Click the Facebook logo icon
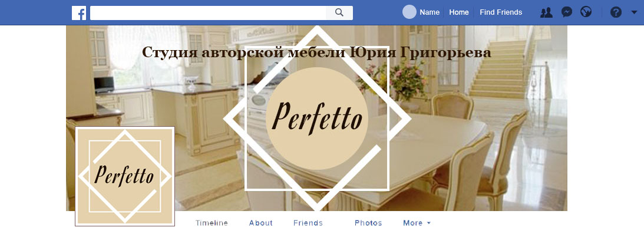This screenshot has width=644, height=237. click(79, 13)
